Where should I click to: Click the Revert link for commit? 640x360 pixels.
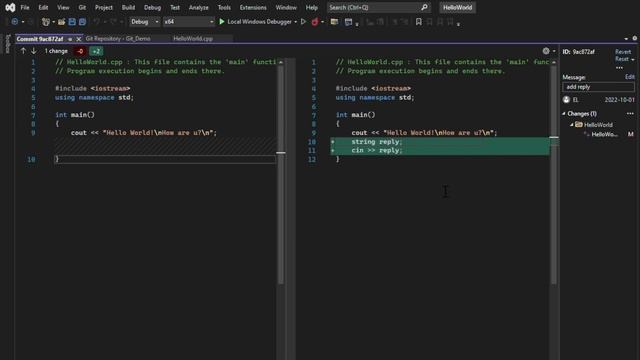tap(623, 52)
